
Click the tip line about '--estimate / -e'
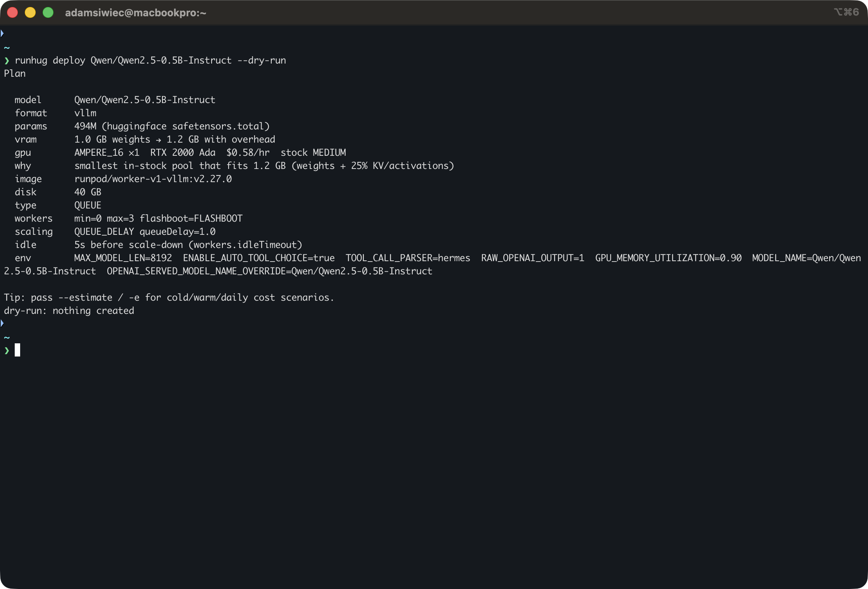[169, 298]
